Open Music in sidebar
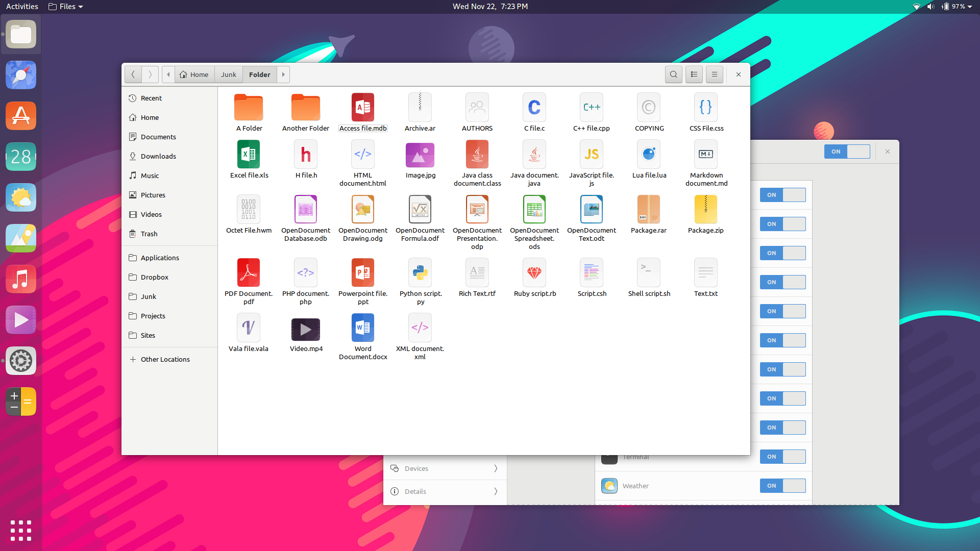 click(169, 176)
